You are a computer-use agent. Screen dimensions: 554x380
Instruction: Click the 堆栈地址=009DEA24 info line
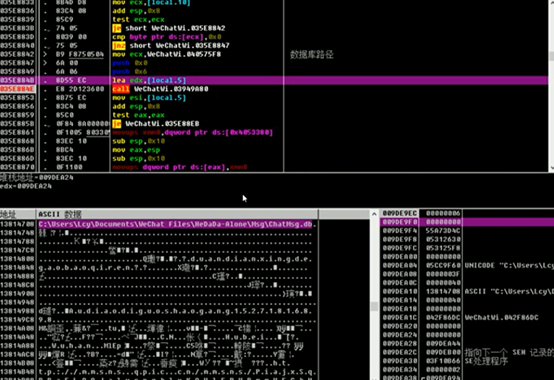(37, 177)
